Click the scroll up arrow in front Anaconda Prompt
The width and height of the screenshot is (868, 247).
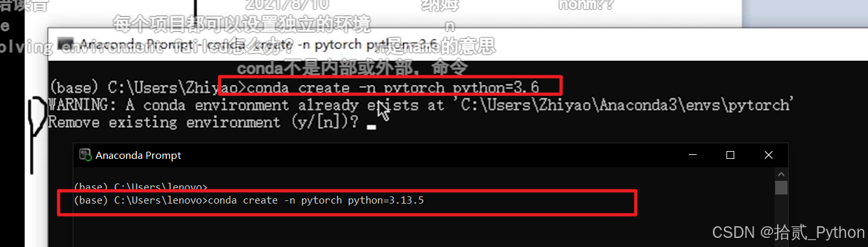pos(781,173)
